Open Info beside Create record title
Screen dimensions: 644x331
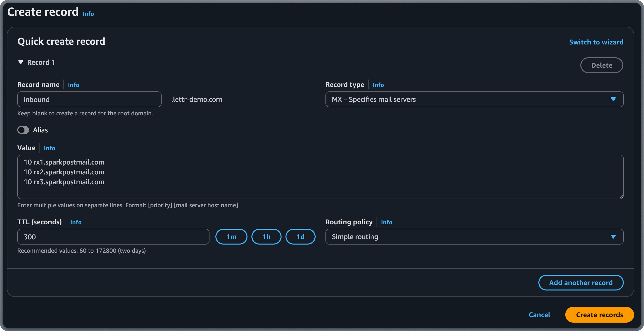(x=88, y=14)
